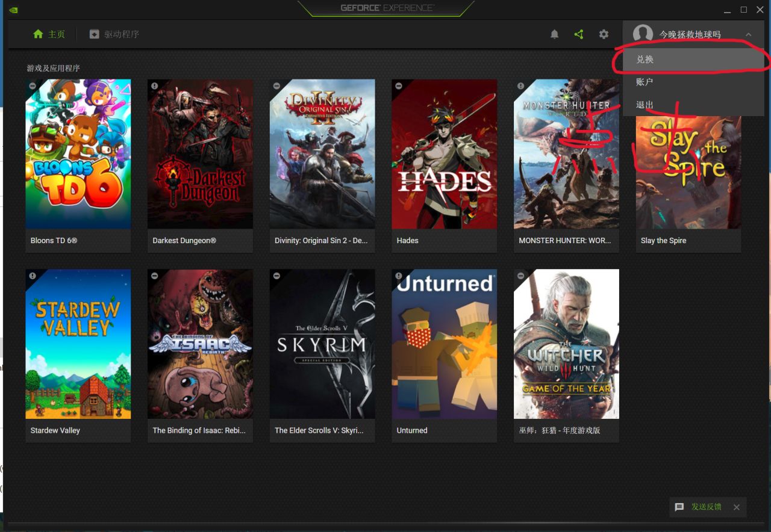Open the notifications bell
The width and height of the screenshot is (771, 532).
tap(555, 34)
